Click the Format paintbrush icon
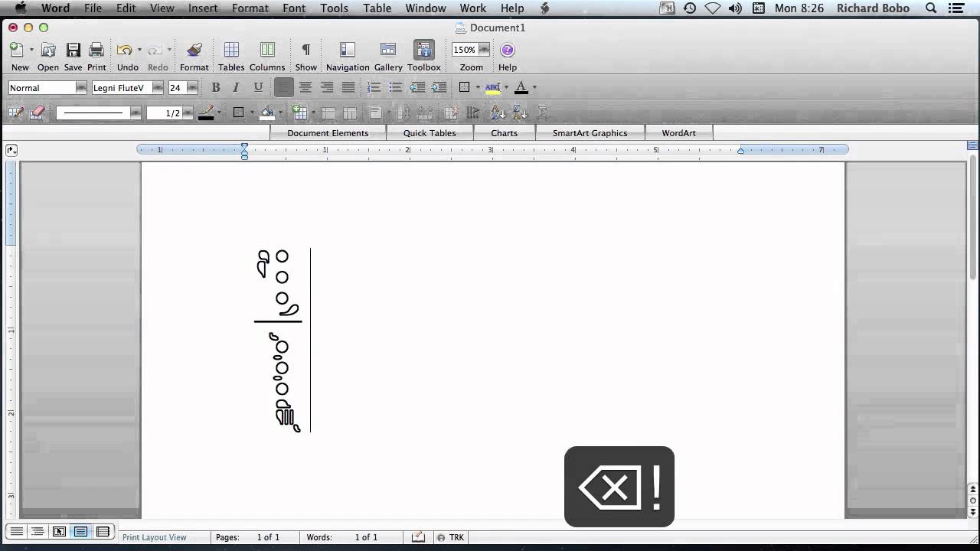 tap(194, 50)
